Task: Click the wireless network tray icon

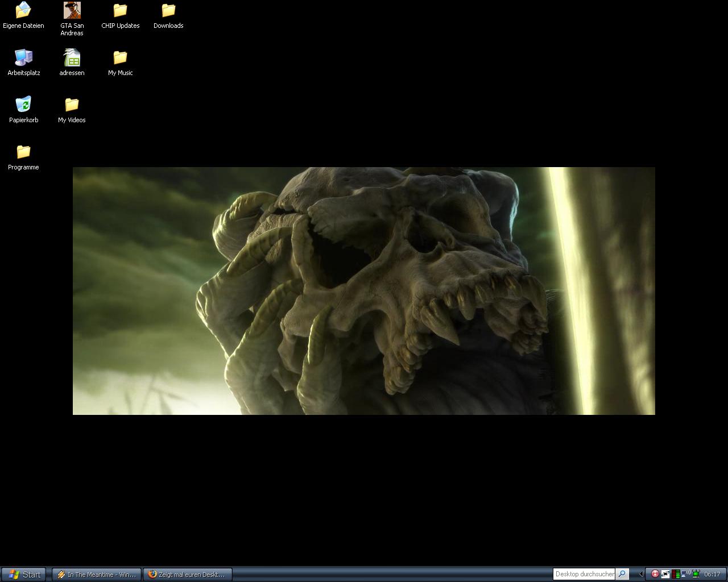Action: coord(686,574)
